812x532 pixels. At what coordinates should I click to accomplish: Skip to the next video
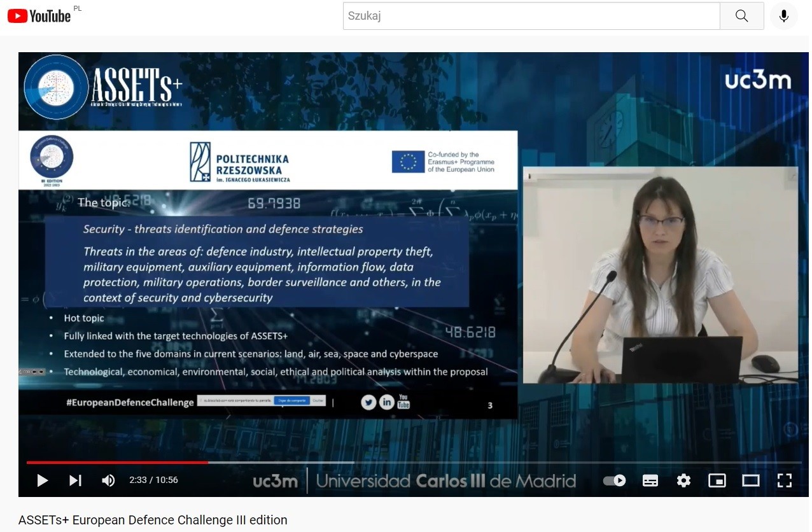click(x=75, y=480)
